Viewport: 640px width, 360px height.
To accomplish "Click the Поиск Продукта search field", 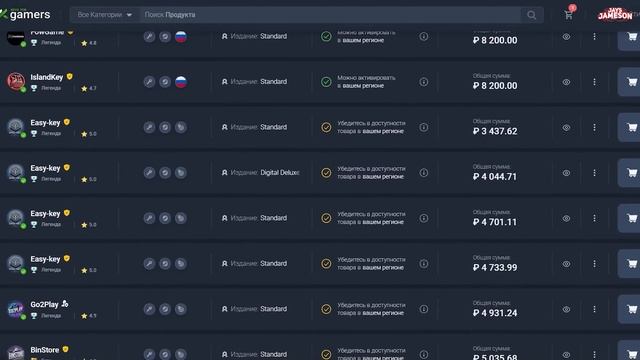I will pyautogui.click(x=330, y=15).
